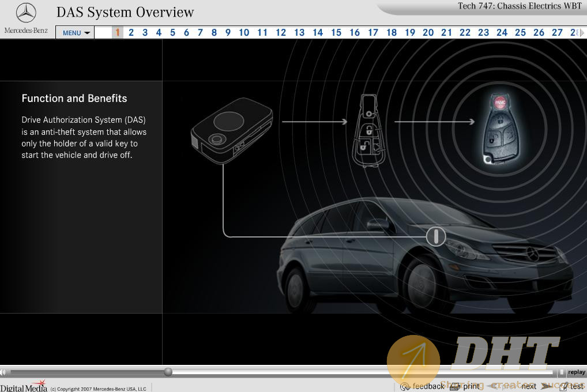587x392 pixels.
Task: Switch to page 26
Action: [539, 33]
